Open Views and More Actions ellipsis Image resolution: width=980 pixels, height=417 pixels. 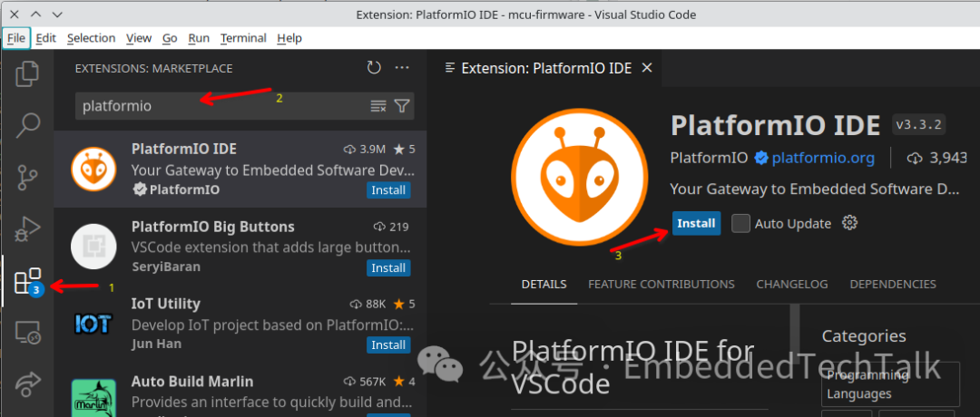point(402,68)
